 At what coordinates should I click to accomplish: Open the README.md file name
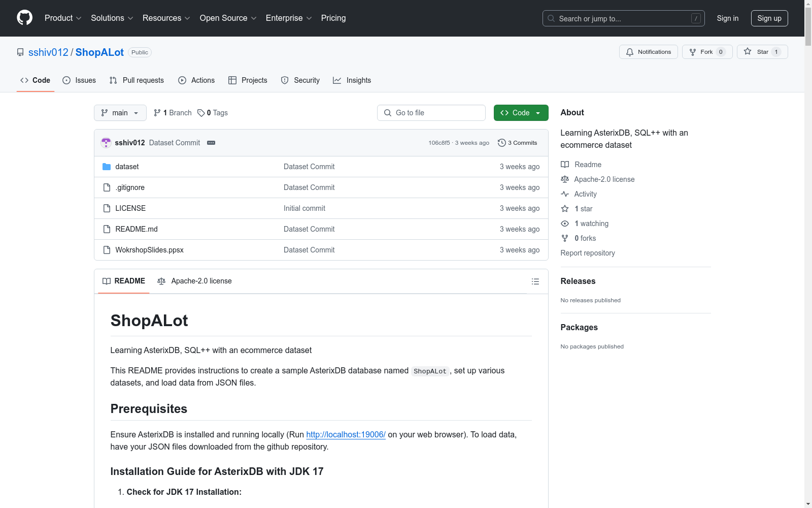(137, 229)
